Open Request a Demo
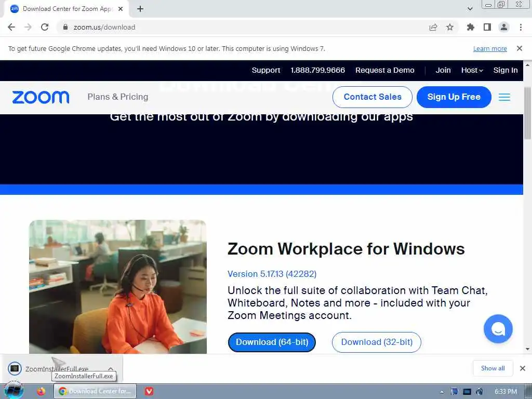 (385, 70)
